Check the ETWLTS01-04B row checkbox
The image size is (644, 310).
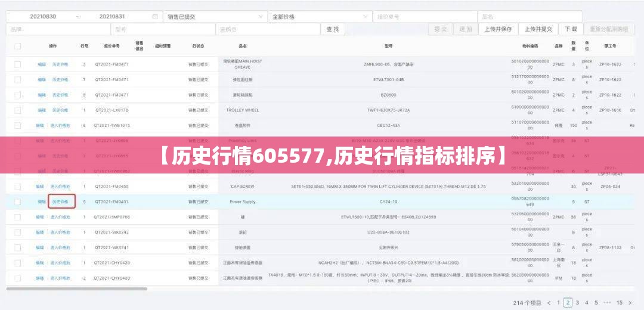tap(18, 80)
